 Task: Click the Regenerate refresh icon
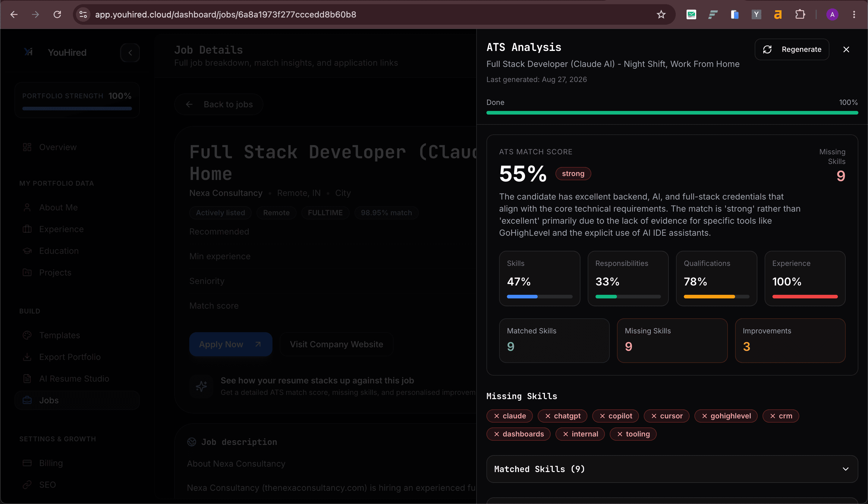[767, 50]
